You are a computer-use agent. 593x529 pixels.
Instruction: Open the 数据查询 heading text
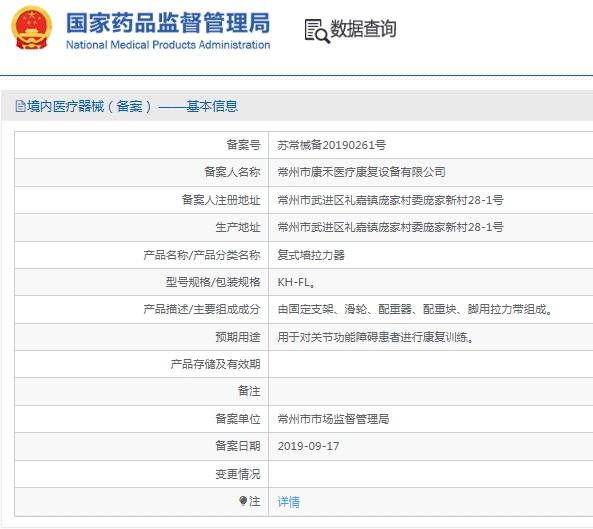(363, 29)
